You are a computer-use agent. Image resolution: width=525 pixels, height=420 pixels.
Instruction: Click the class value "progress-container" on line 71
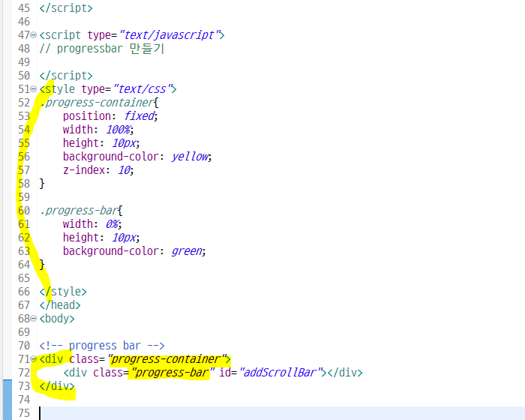pyautogui.click(x=166, y=359)
